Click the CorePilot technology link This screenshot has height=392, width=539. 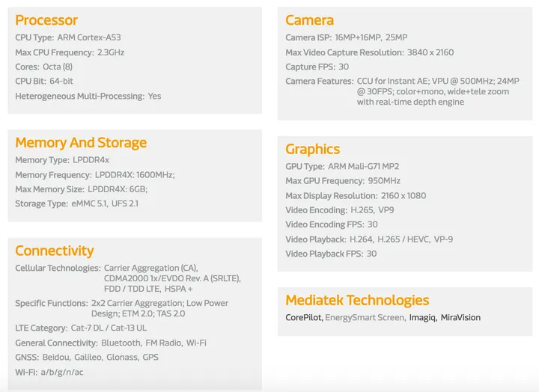click(x=303, y=318)
